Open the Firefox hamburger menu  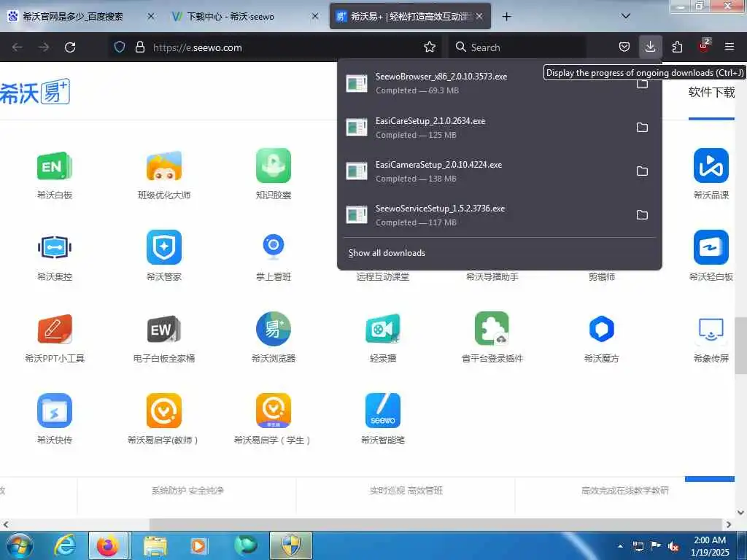[x=729, y=47]
